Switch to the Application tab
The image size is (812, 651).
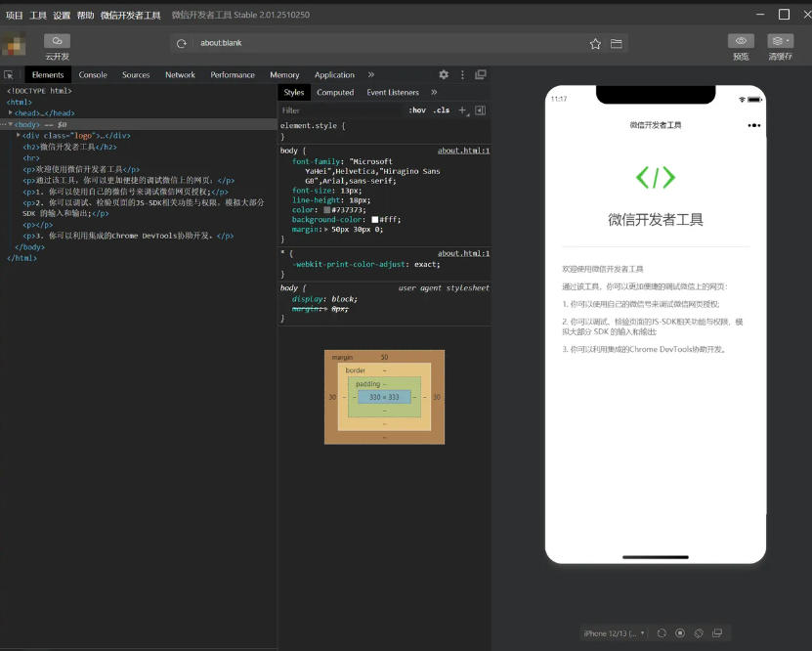[334, 75]
